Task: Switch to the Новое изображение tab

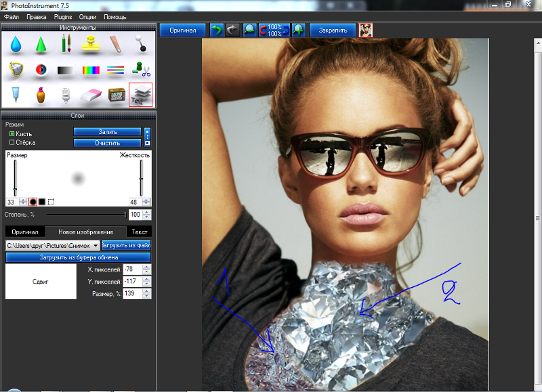Action: [86, 232]
